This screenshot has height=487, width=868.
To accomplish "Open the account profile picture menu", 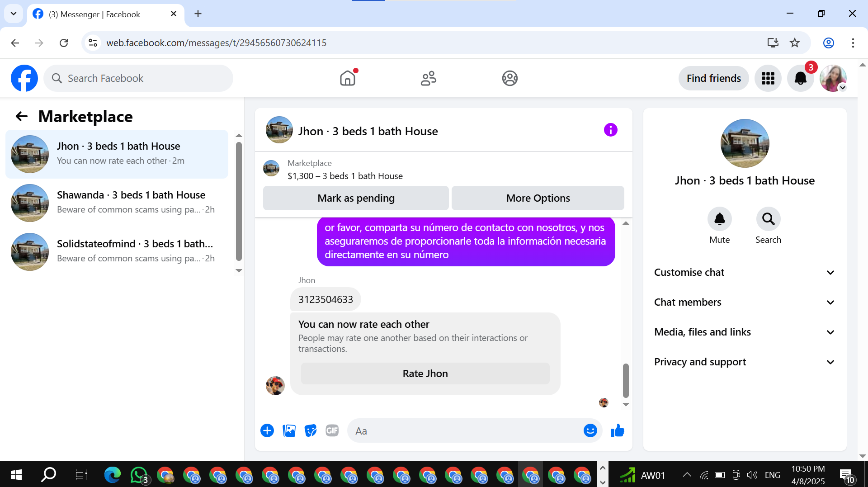I will point(833,78).
